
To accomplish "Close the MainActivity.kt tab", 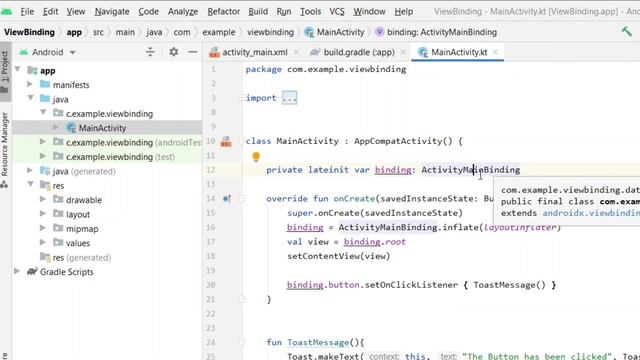I will tap(495, 52).
